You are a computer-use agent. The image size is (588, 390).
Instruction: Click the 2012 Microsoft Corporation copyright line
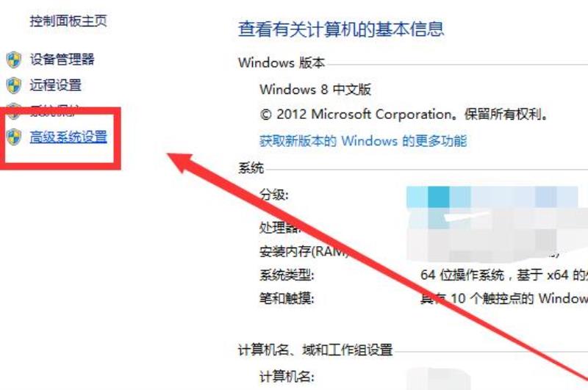coord(403,115)
